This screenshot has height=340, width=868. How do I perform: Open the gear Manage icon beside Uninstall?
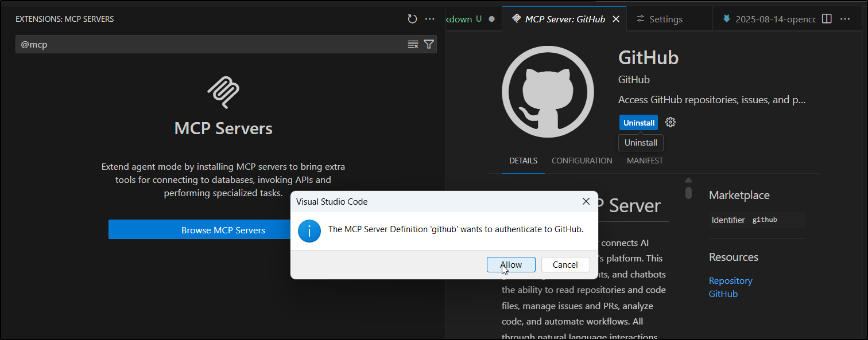click(x=670, y=122)
